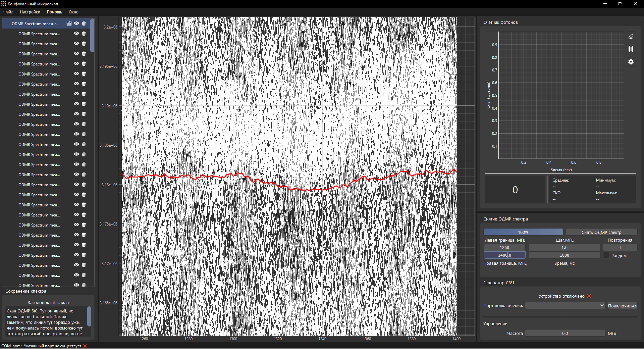Click the 100% progress bar
The image size is (644, 349).
(523, 232)
